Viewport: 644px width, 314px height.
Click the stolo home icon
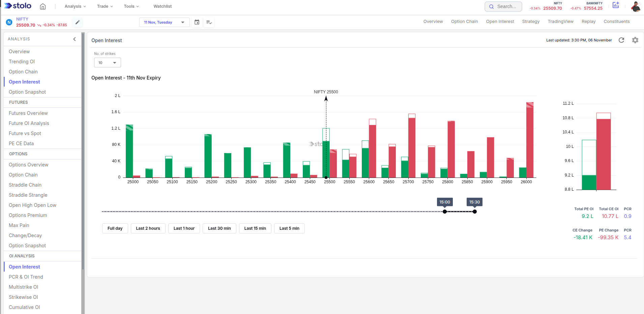(43, 6)
